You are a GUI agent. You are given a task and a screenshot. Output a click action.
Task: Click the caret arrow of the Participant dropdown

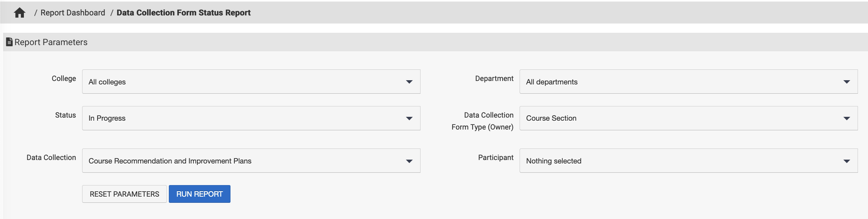coord(846,161)
